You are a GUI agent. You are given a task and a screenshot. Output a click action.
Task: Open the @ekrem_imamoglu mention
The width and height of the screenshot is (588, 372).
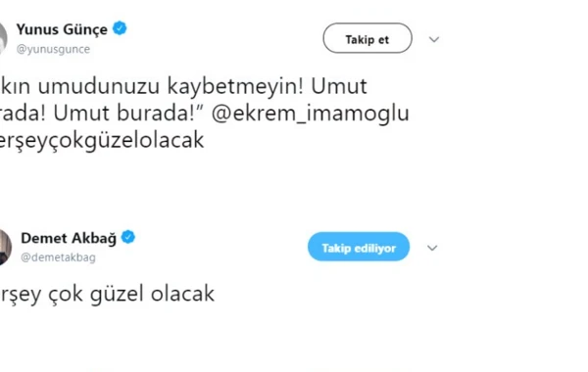coord(310,114)
